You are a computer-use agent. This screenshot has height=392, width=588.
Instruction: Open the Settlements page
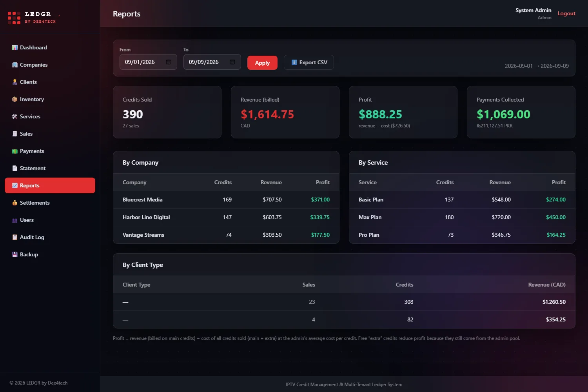click(x=50, y=203)
